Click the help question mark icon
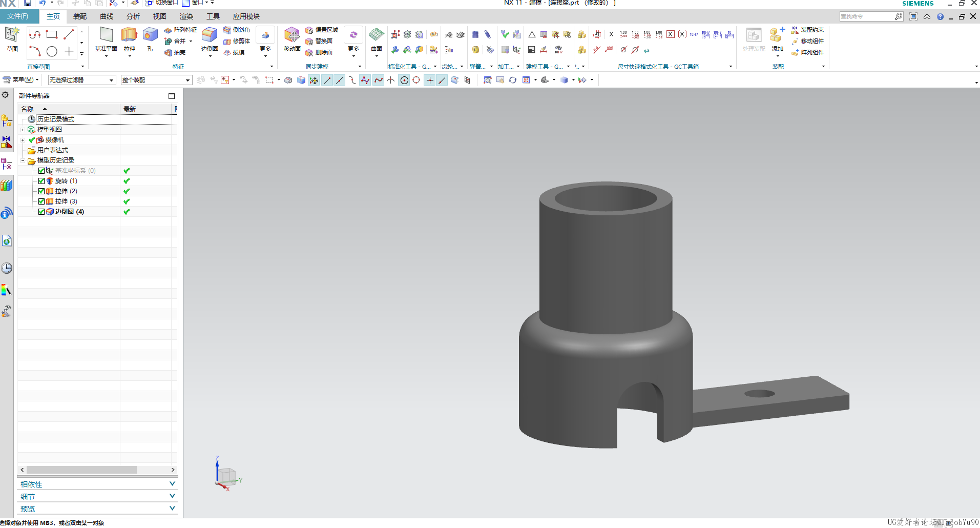Image resolution: width=980 pixels, height=528 pixels. (940, 16)
